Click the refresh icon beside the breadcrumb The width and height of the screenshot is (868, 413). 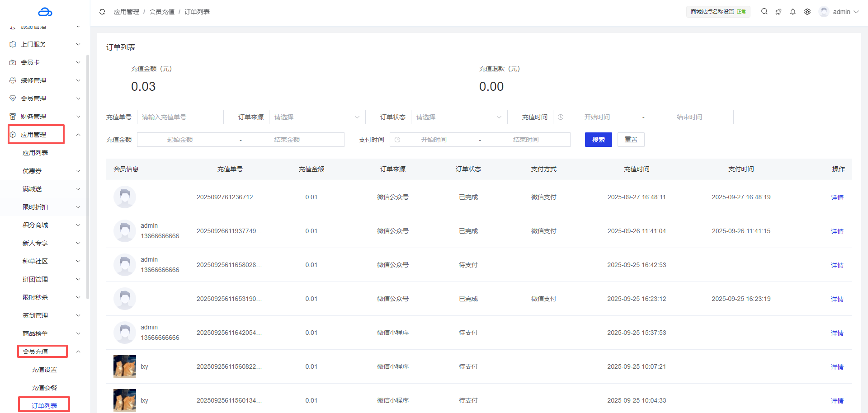(x=102, y=12)
